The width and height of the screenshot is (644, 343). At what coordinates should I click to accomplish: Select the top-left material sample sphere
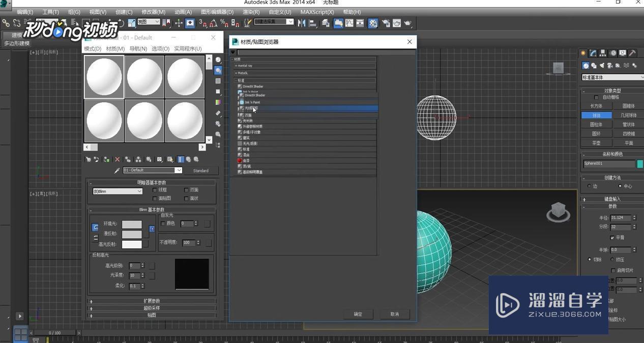104,76
